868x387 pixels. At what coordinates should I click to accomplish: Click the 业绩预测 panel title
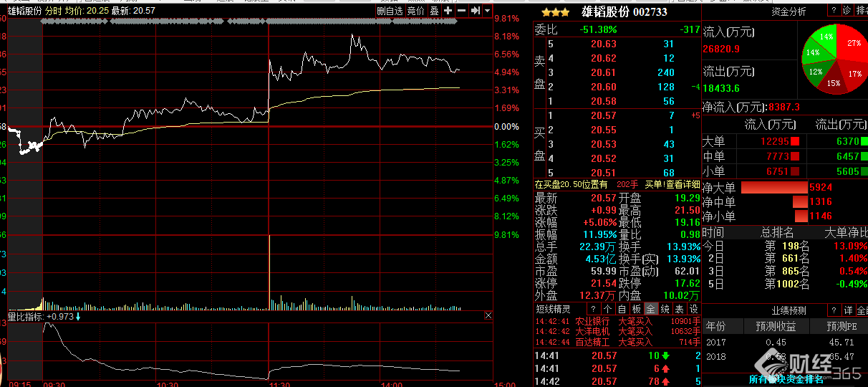789,310
